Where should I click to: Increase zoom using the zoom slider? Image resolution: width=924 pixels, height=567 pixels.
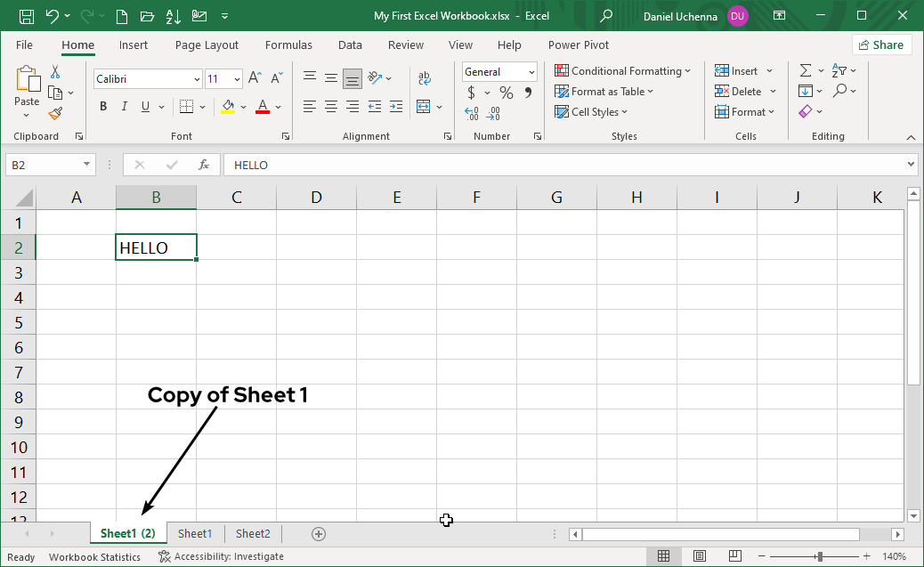[x=865, y=556]
